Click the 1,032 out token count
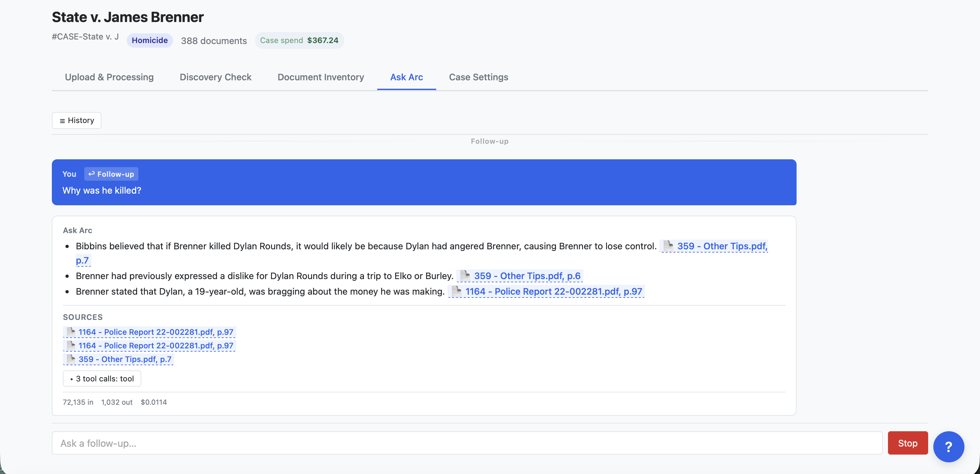Screen dimensions: 980x474 click(117, 402)
